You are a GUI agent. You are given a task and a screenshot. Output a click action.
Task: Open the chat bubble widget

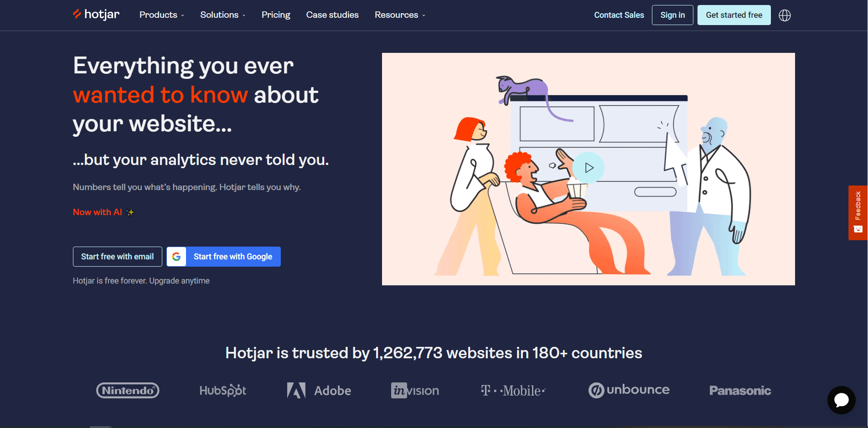841,400
